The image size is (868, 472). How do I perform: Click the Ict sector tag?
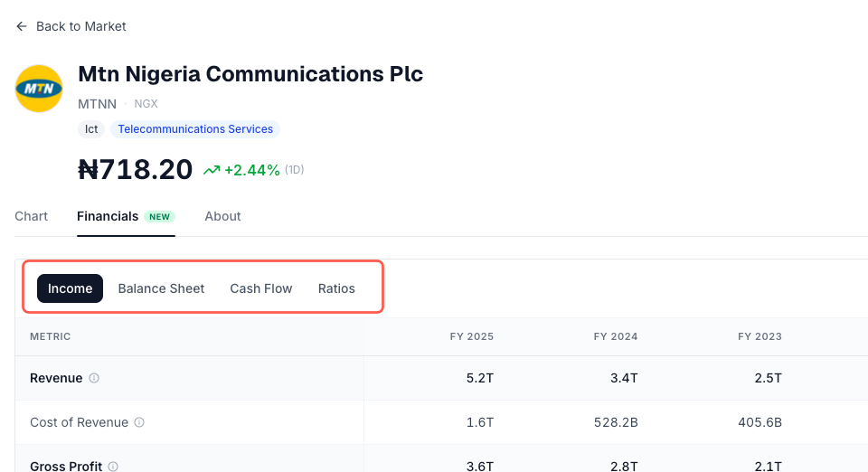91,129
